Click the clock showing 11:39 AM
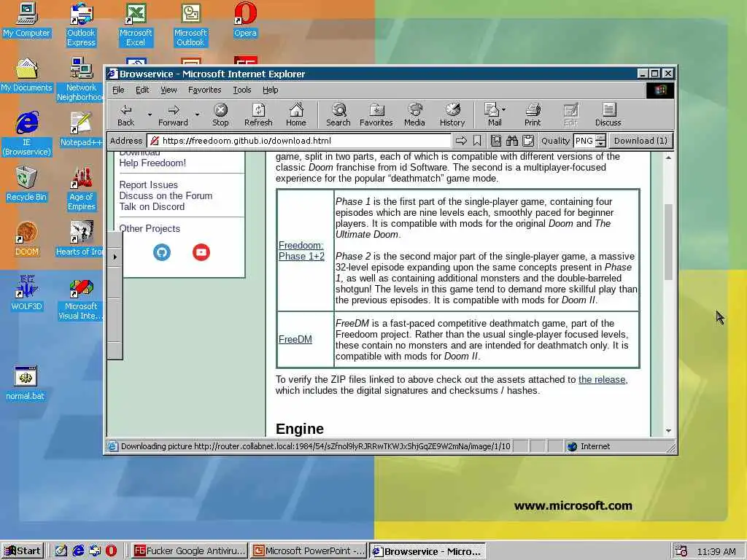747x560 pixels. coord(716,551)
